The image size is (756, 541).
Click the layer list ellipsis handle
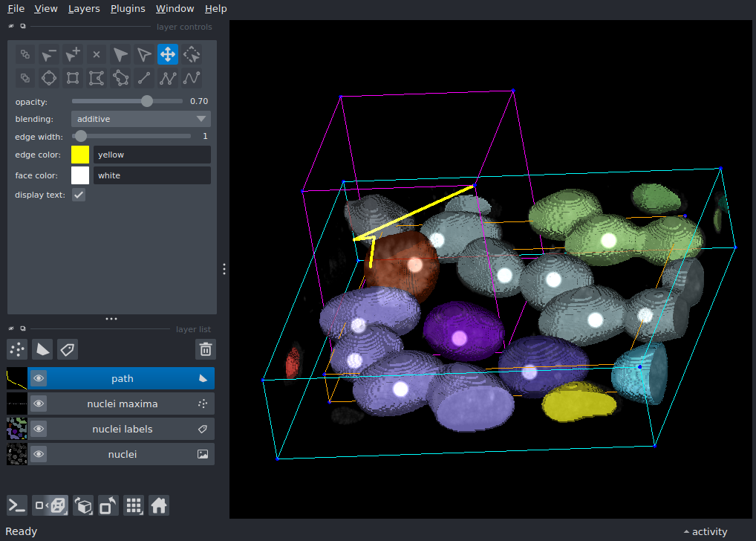[111, 319]
